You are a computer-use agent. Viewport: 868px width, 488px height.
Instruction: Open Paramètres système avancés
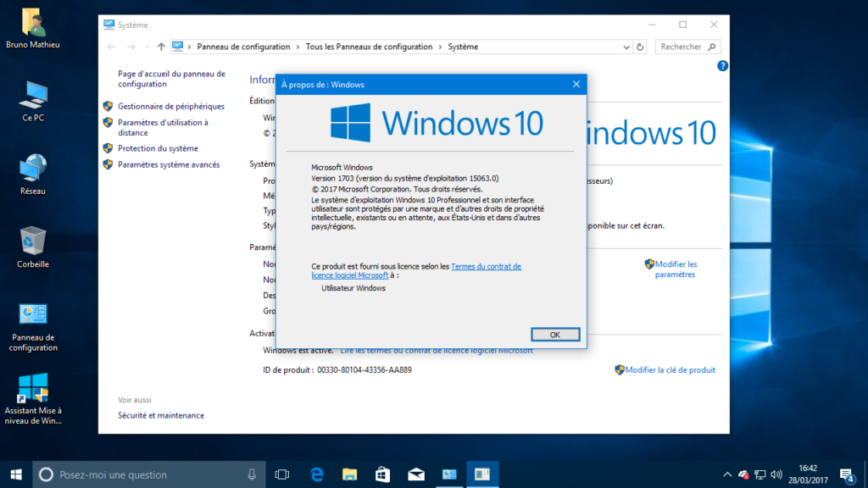(169, 165)
